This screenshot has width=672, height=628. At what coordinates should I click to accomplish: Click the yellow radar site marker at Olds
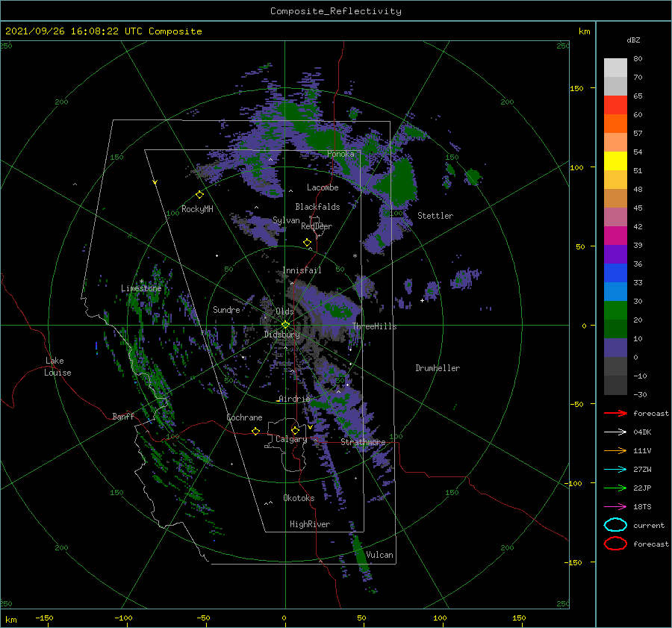[285, 325]
